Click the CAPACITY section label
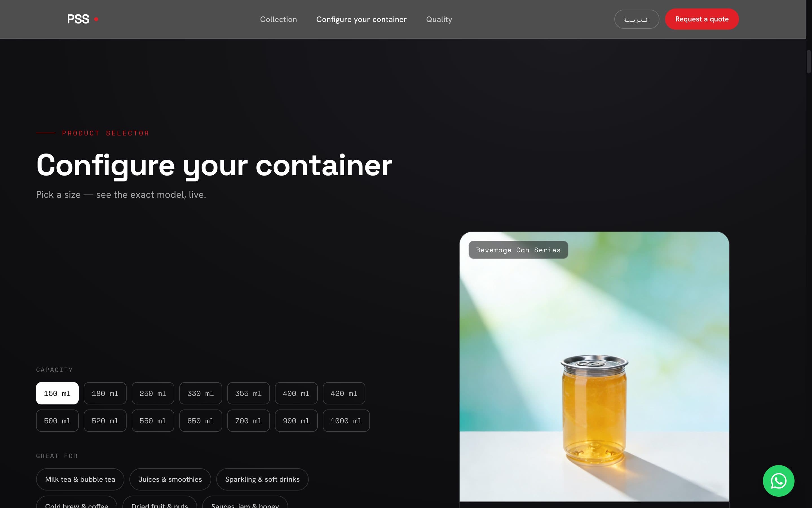 click(x=54, y=370)
